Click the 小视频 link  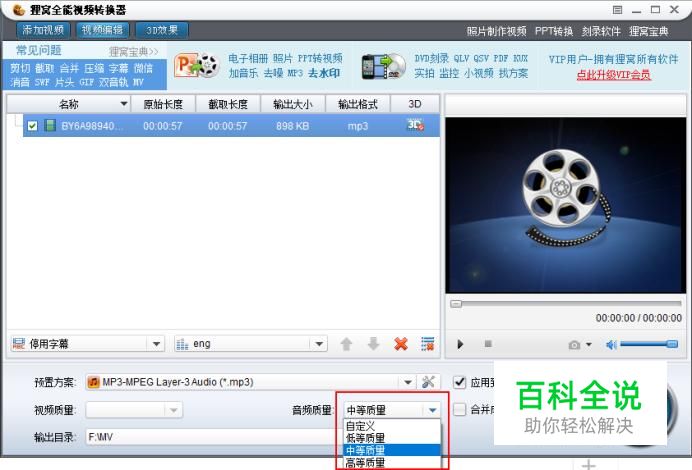(478, 73)
